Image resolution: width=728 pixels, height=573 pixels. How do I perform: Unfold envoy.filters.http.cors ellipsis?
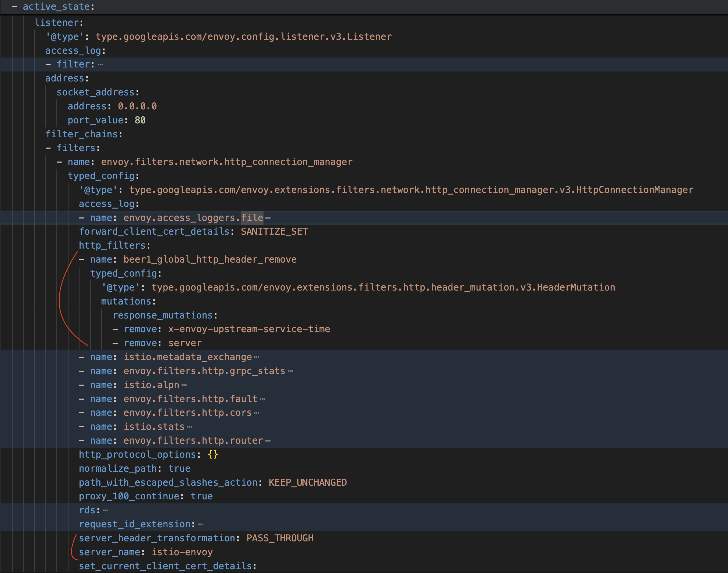click(257, 413)
